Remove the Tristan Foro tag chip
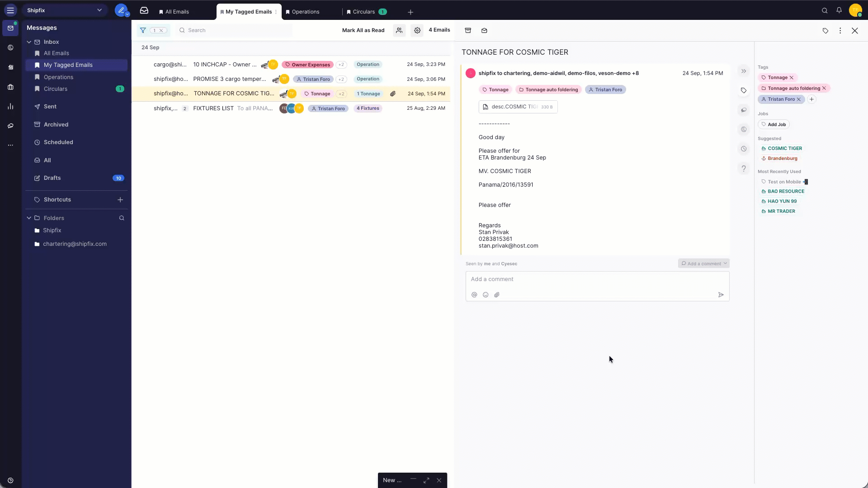The height and width of the screenshot is (488, 868). (x=798, y=99)
